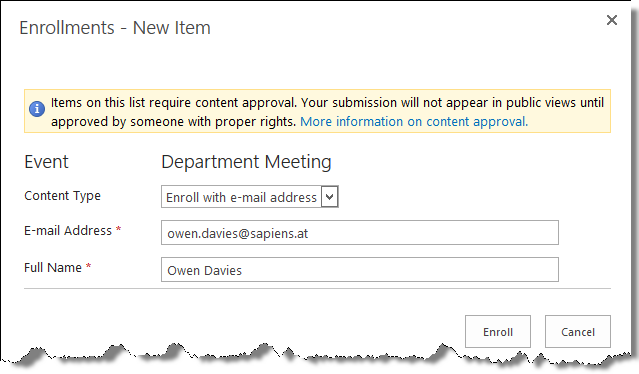Click the Cancel button
The width and height of the screenshot is (639, 374).
tap(577, 332)
